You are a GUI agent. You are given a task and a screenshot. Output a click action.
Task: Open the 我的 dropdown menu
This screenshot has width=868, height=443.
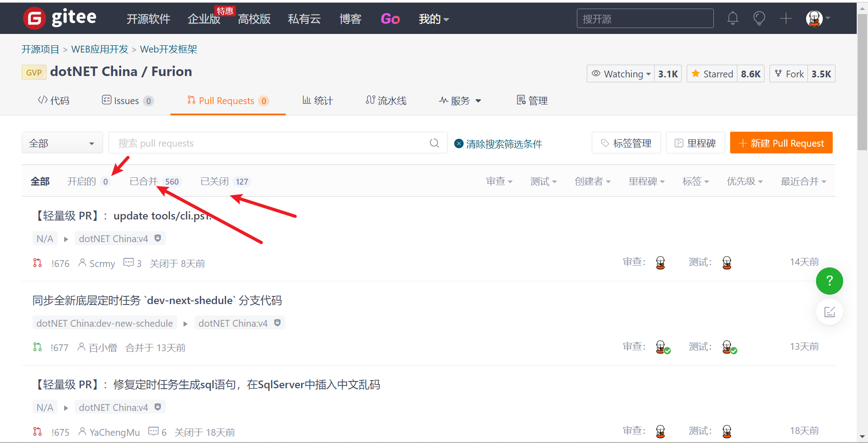(x=434, y=19)
